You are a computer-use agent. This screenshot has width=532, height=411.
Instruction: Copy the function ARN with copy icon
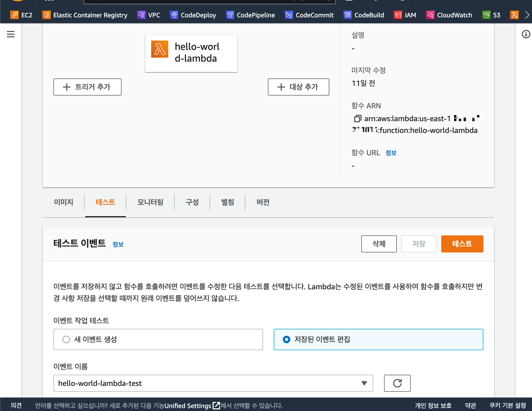(357, 118)
